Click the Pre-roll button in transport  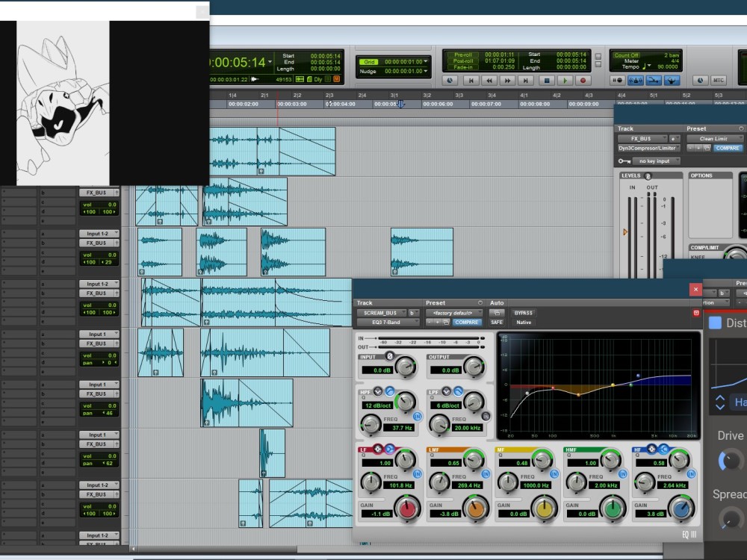[463, 55]
